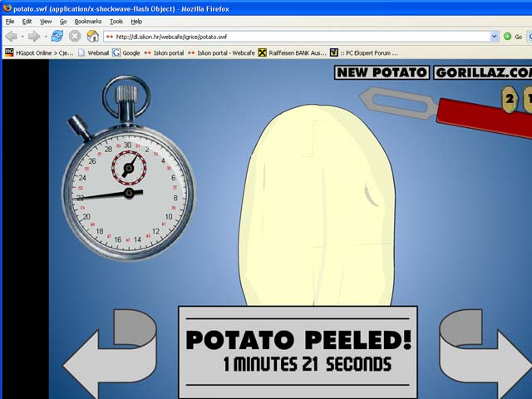
Task: Go to the Home page icon
Action: [x=92, y=37]
